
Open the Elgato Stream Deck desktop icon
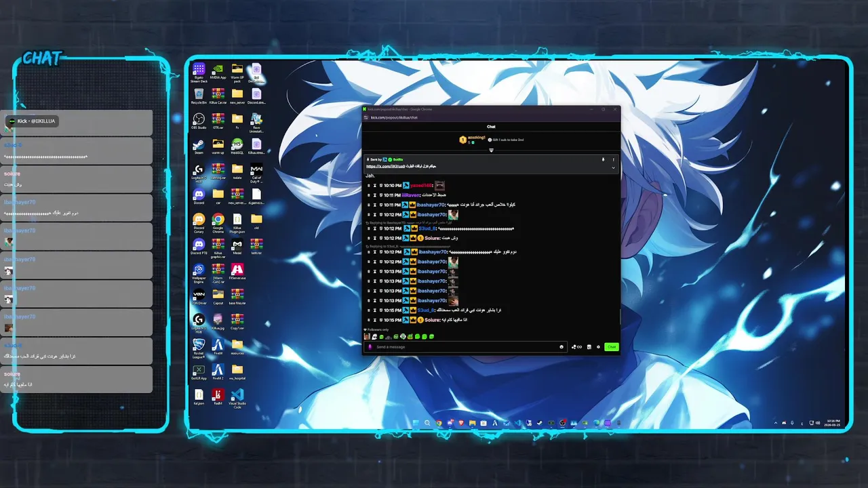coord(199,73)
